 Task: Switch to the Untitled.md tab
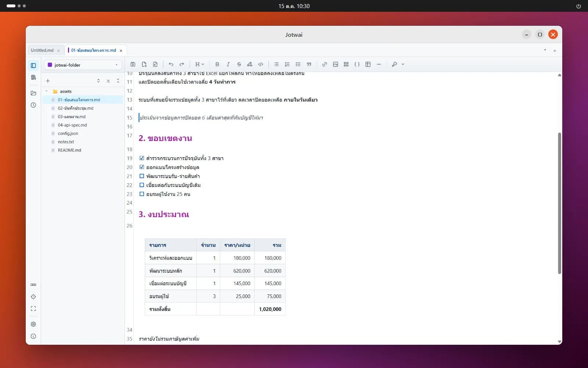(x=42, y=50)
